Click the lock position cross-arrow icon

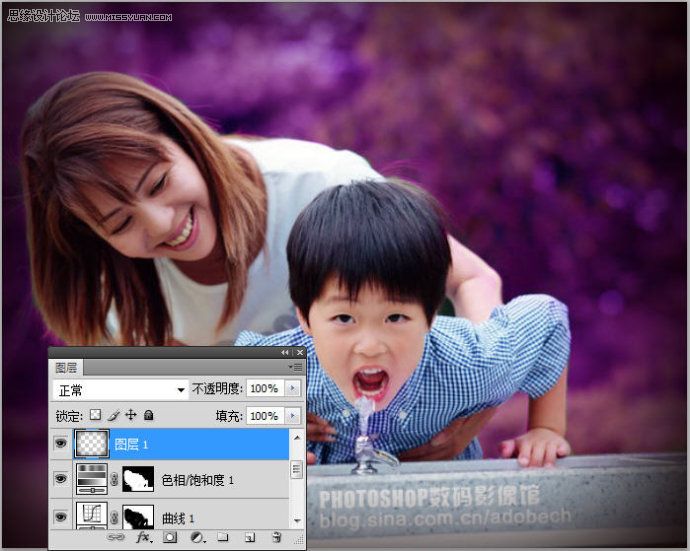click(x=131, y=415)
